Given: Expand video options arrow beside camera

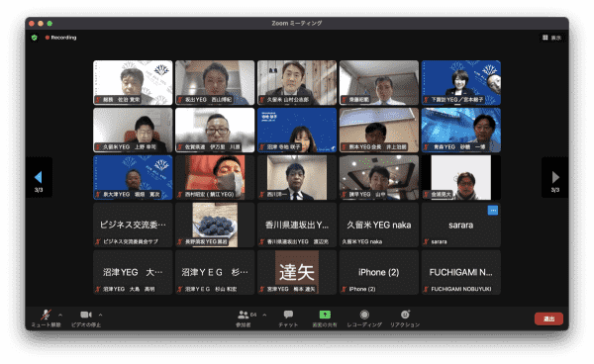Looking at the screenshot, I should pyautogui.click(x=100, y=315).
